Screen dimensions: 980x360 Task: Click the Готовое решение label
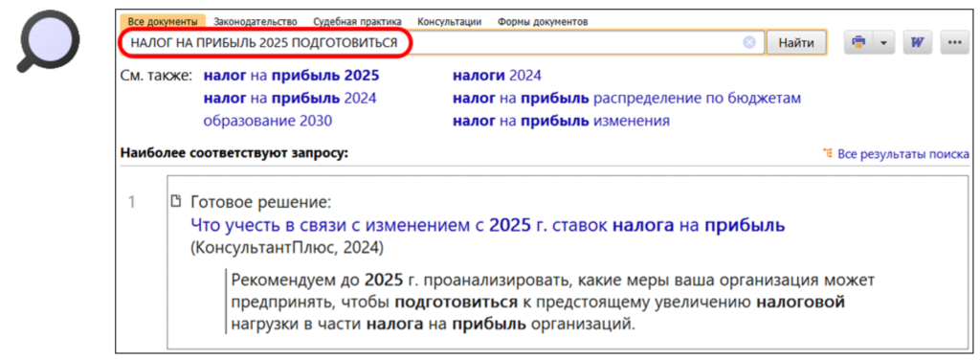[x=260, y=203]
